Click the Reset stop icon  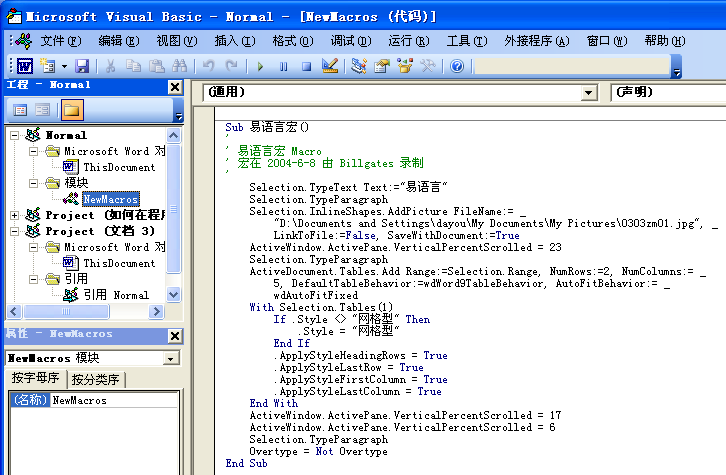tap(307, 67)
